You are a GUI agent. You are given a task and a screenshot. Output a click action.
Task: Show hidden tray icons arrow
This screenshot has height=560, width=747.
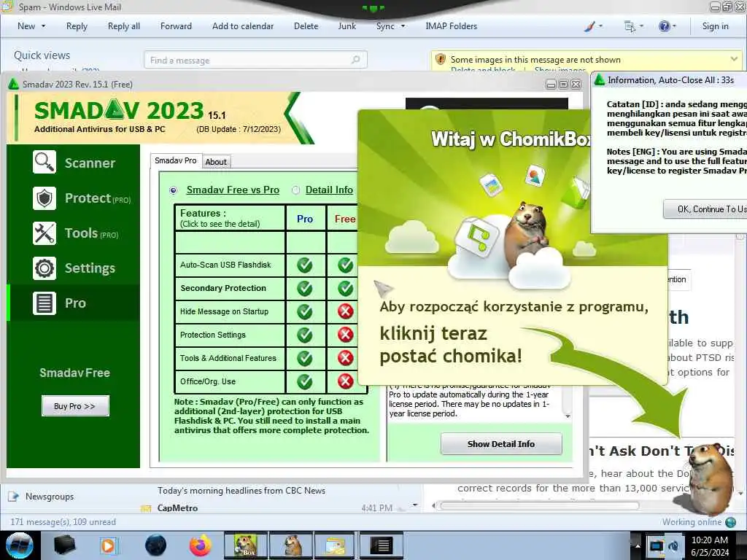click(638, 545)
